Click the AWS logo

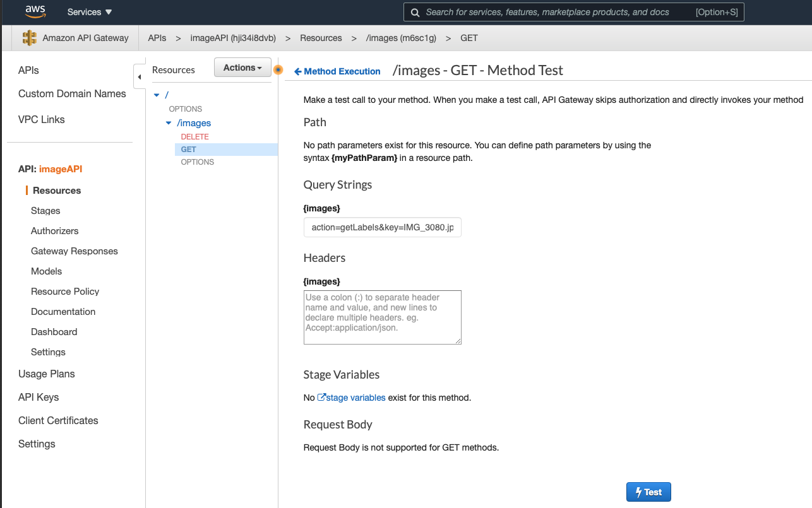tap(36, 11)
